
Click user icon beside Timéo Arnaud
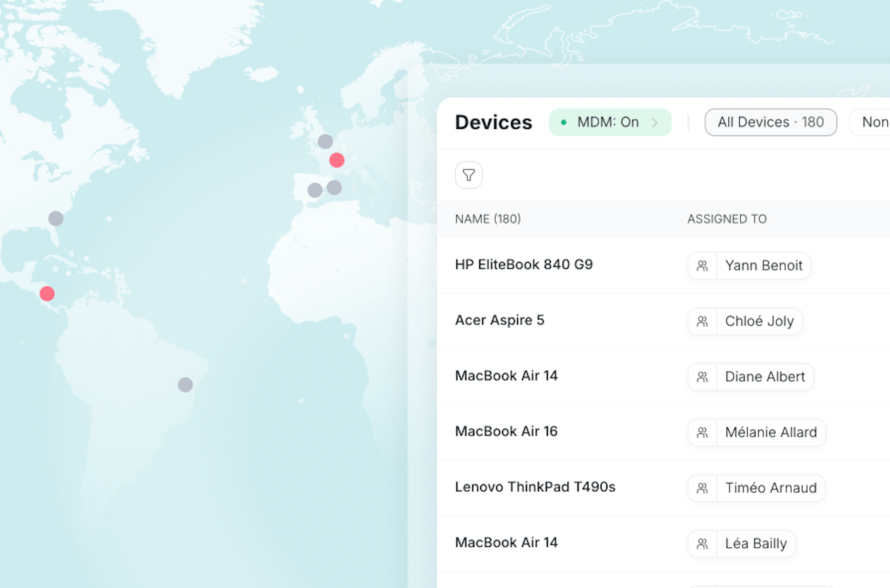tap(702, 488)
